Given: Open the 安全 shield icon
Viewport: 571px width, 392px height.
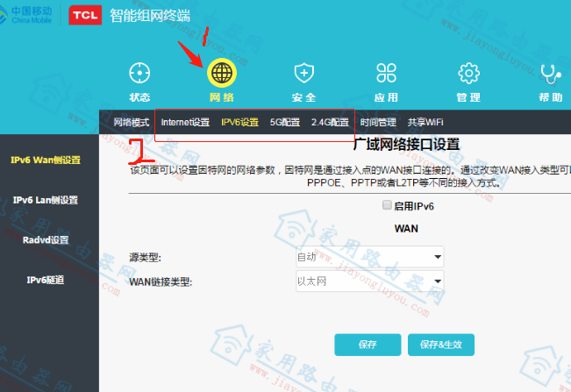Looking at the screenshot, I should click(304, 73).
